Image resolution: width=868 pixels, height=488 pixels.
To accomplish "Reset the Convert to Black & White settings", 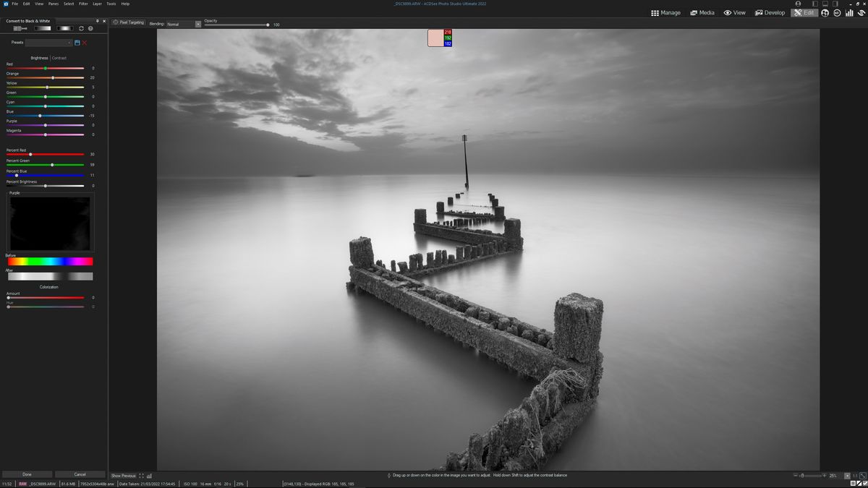I will (81, 28).
